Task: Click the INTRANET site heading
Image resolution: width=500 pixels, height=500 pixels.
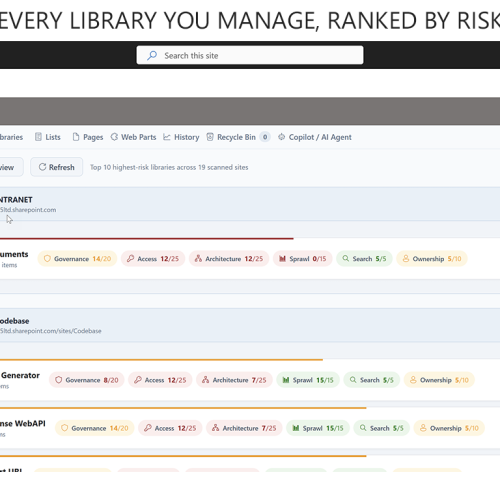Action: pyautogui.click(x=16, y=200)
